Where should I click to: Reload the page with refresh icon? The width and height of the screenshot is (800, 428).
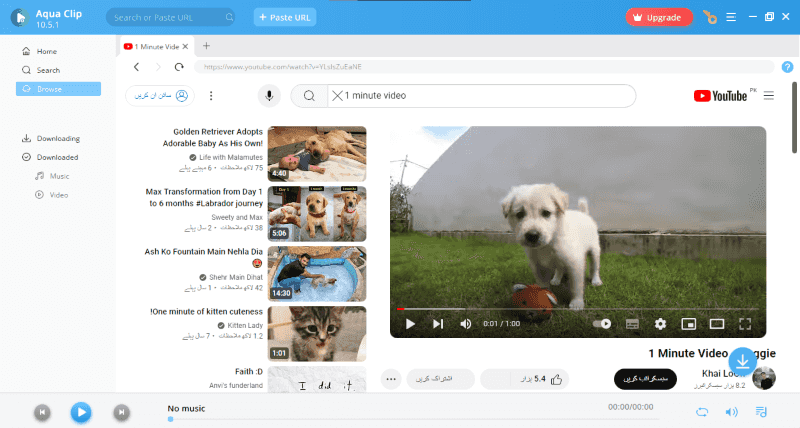(x=178, y=67)
